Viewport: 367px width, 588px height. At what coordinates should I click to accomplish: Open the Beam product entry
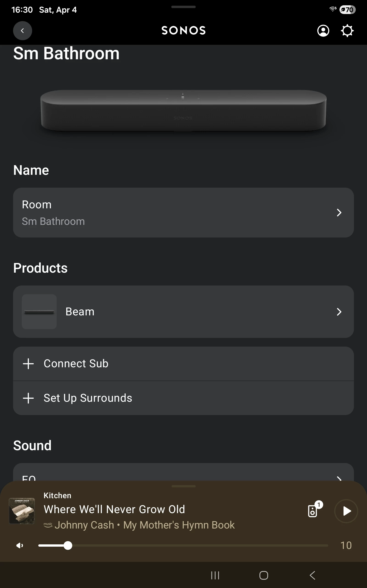(x=80, y=312)
